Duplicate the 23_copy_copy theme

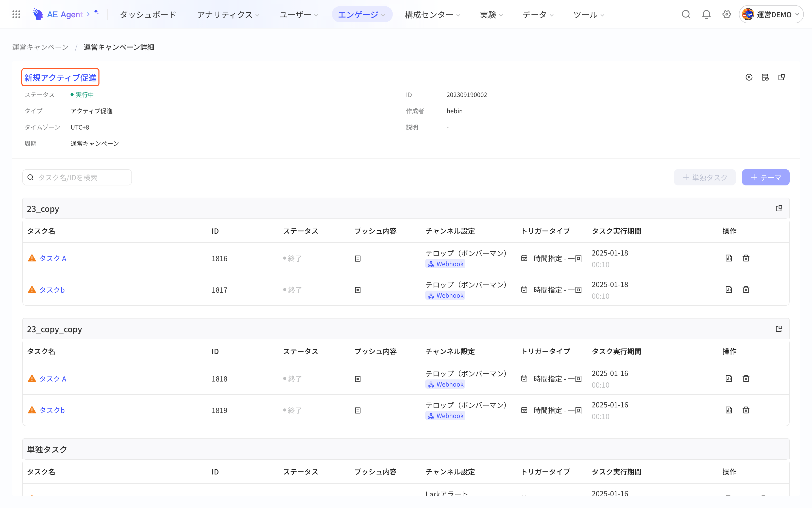click(779, 329)
